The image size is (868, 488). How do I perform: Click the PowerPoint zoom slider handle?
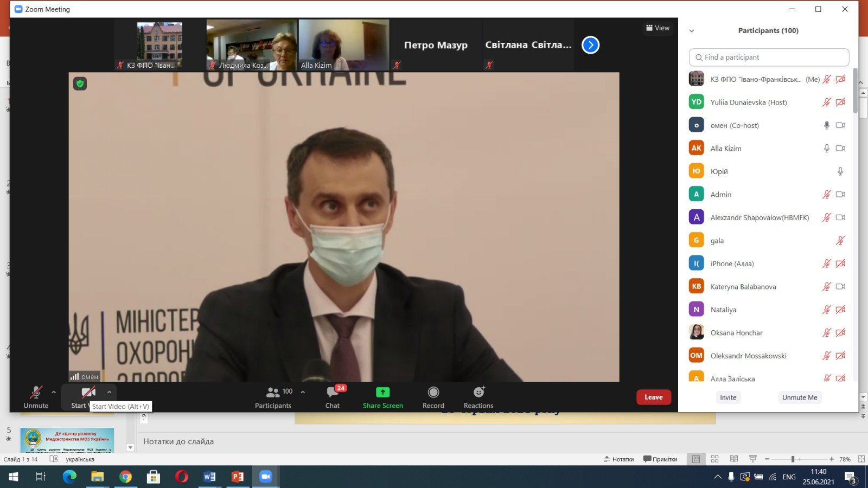click(x=793, y=459)
